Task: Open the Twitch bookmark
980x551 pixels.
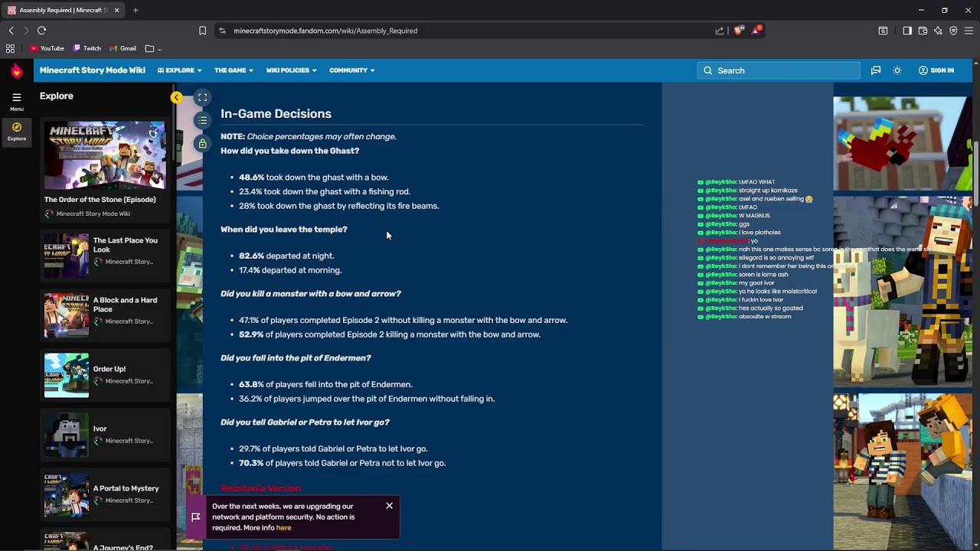Action: (x=87, y=48)
